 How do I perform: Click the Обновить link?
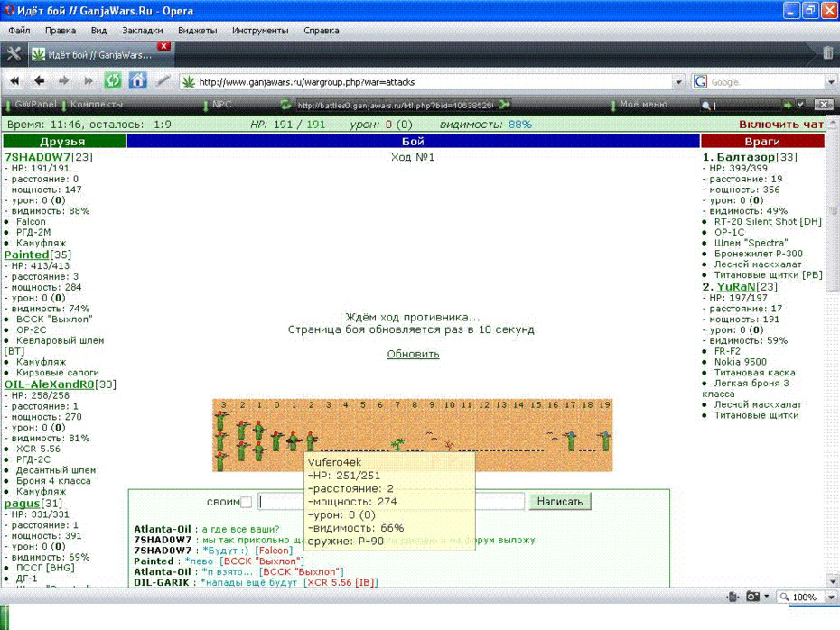[413, 354]
